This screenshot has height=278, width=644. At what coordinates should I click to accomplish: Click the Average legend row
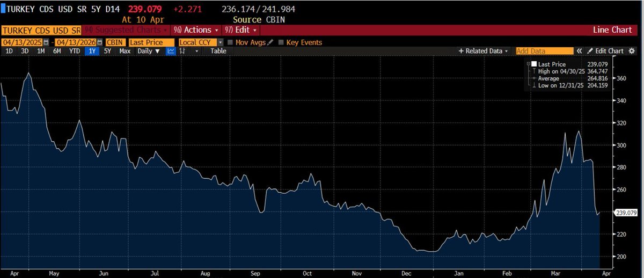(x=569, y=78)
